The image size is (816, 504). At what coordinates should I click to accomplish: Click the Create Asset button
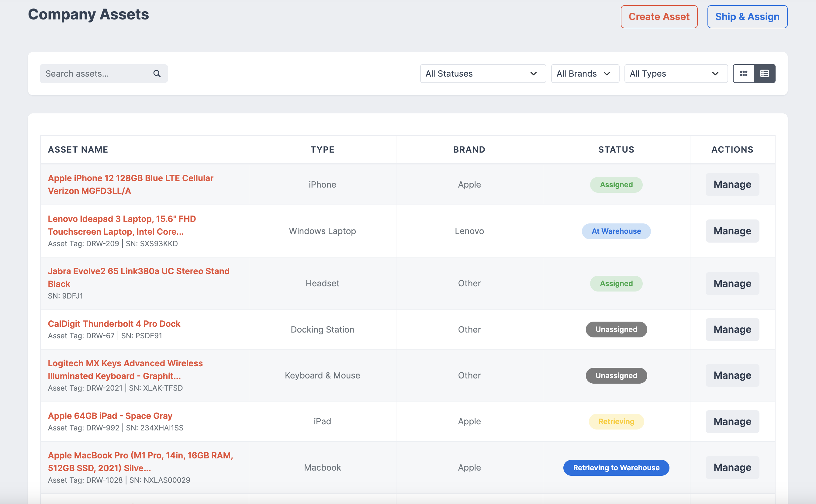pyautogui.click(x=659, y=17)
